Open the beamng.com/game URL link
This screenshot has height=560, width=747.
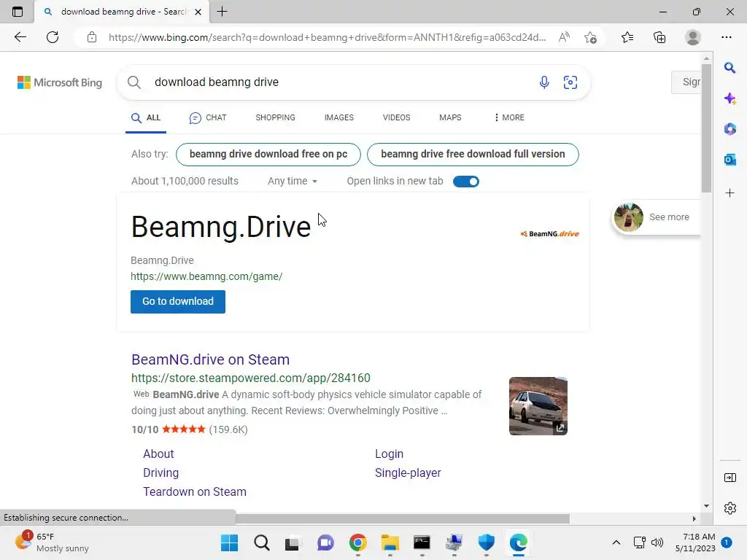click(206, 276)
